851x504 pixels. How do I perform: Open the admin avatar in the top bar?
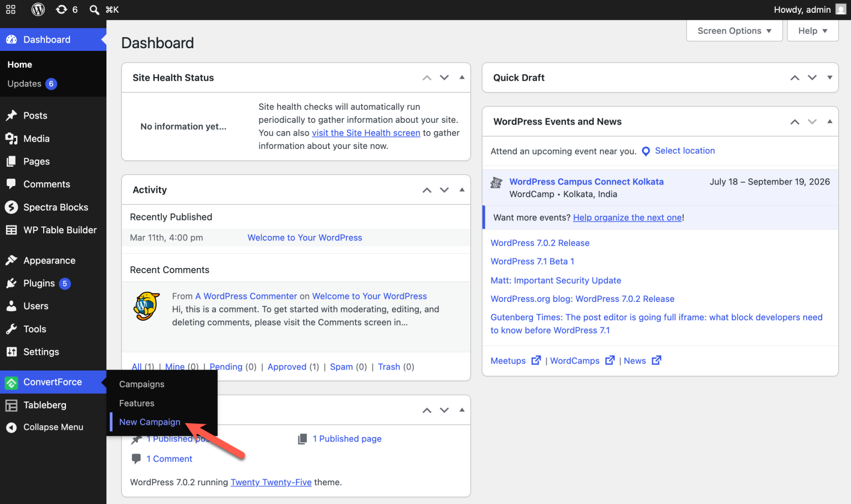coord(840,9)
